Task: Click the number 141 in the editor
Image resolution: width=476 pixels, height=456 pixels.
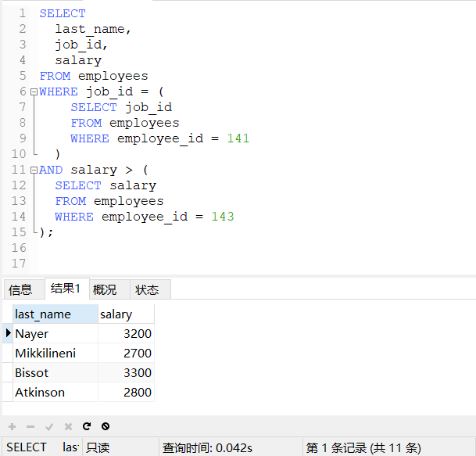Action: pos(238,138)
